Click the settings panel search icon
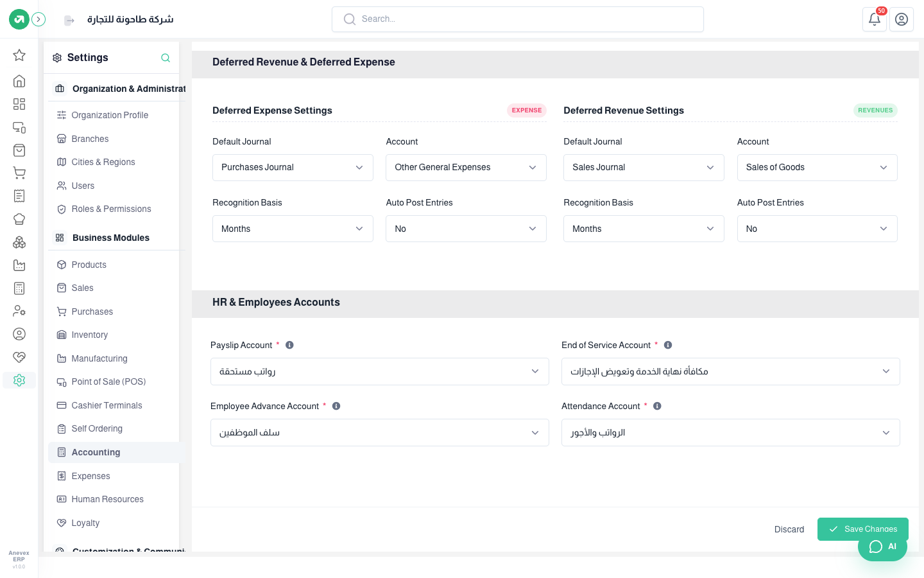The width and height of the screenshot is (924, 578). pos(166,58)
